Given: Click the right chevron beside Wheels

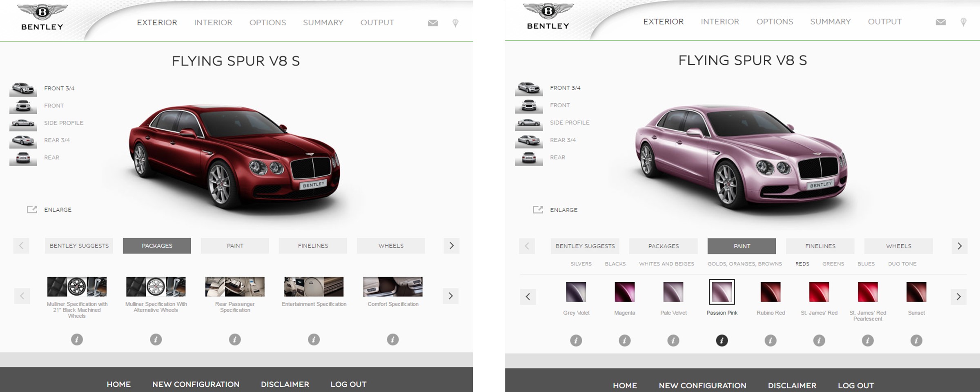Looking at the screenshot, I should point(451,245).
